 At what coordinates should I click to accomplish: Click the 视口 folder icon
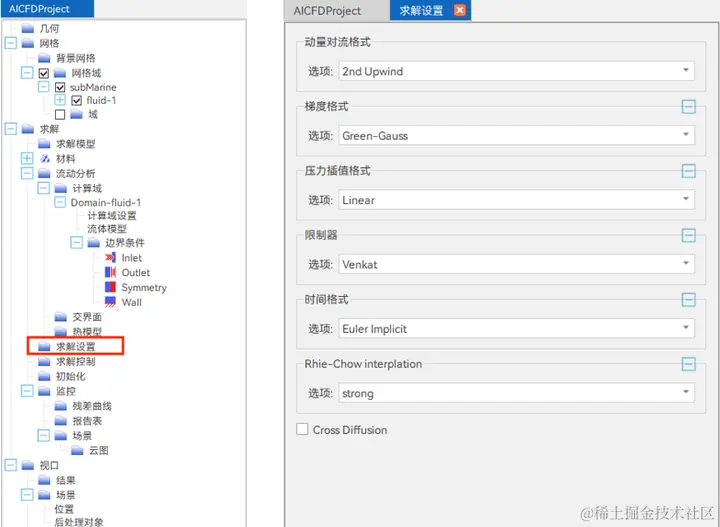point(28,465)
